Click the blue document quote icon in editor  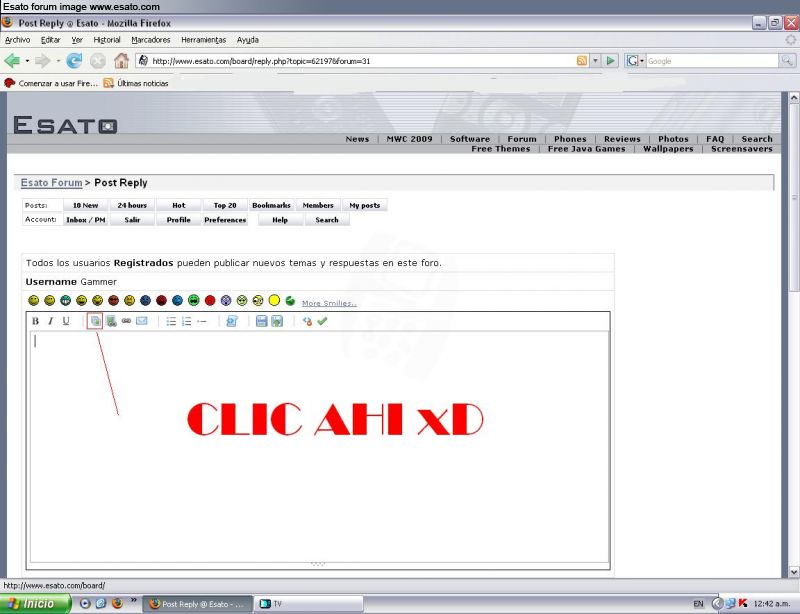(232, 321)
